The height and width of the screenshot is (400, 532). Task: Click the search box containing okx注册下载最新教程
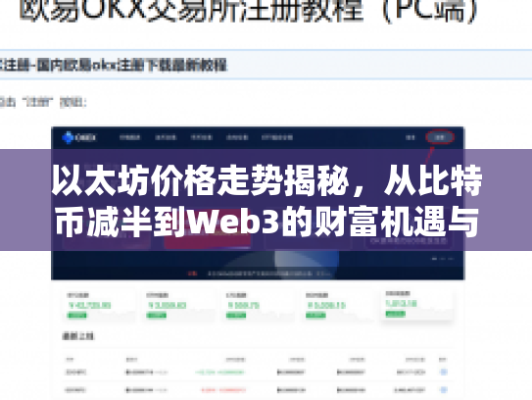266,65
